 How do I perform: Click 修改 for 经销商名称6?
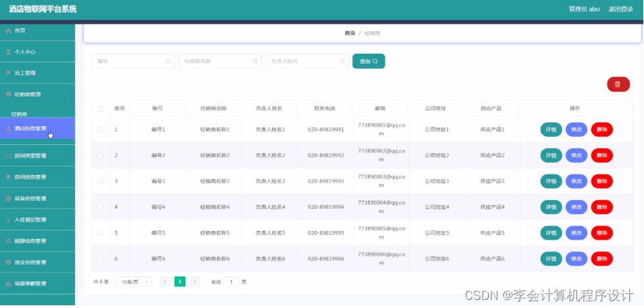[x=576, y=259]
